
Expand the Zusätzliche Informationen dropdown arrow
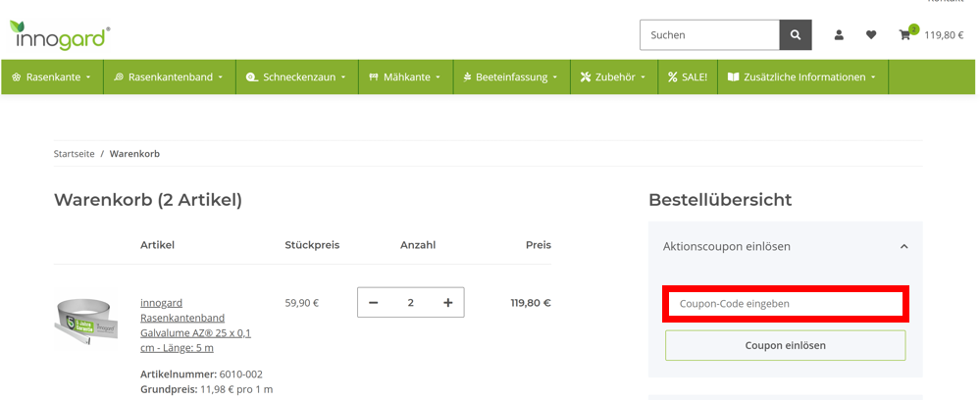pos(873,78)
